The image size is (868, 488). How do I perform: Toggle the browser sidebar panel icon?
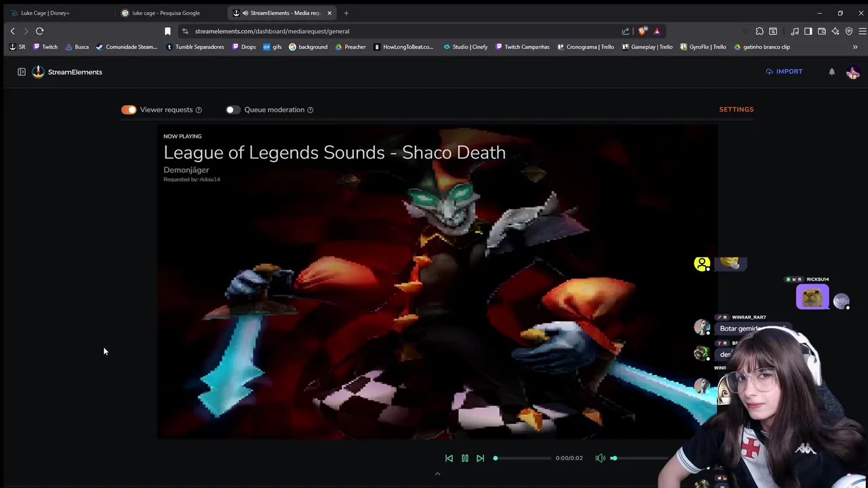click(808, 31)
